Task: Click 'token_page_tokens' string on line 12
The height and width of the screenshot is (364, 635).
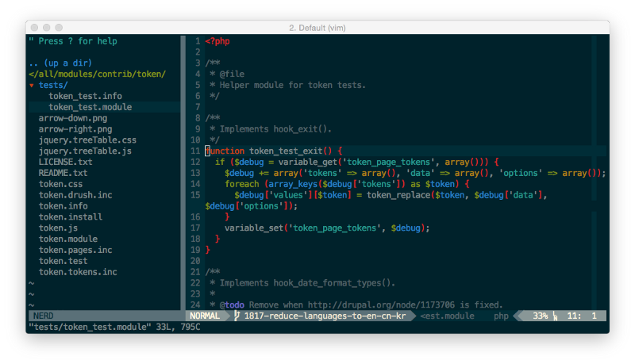Action: [388, 163]
